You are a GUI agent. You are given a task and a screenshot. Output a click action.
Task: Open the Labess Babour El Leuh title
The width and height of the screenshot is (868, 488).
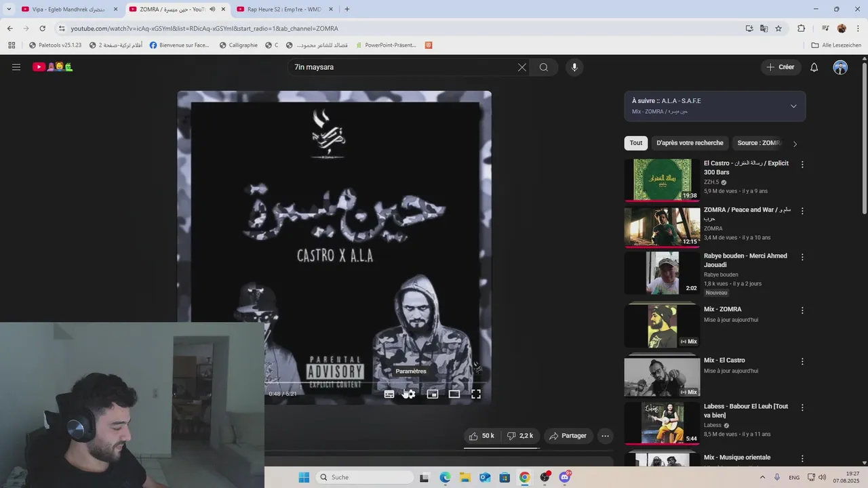point(746,411)
